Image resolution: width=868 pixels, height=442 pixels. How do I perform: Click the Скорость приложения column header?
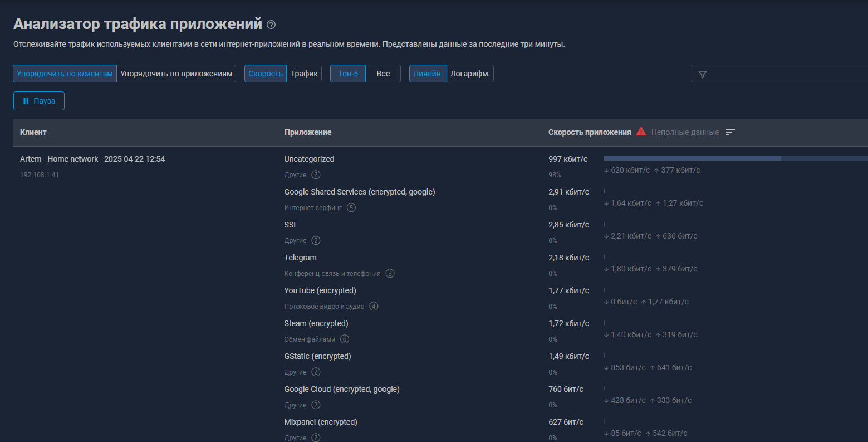(589, 132)
